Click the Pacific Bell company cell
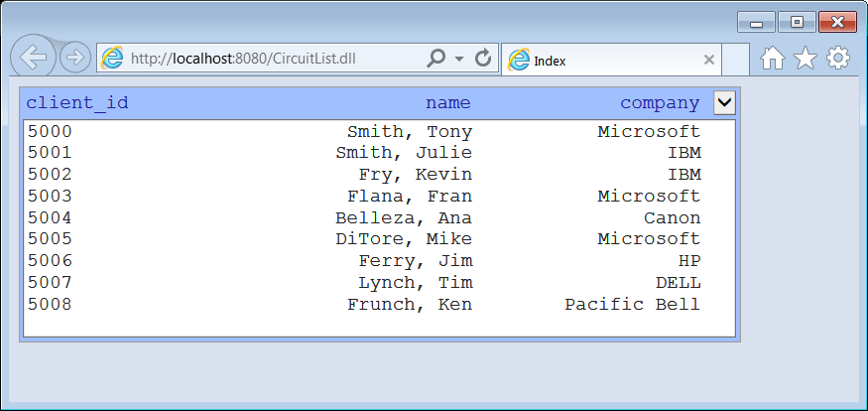The image size is (868, 411). (x=632, y=304)
